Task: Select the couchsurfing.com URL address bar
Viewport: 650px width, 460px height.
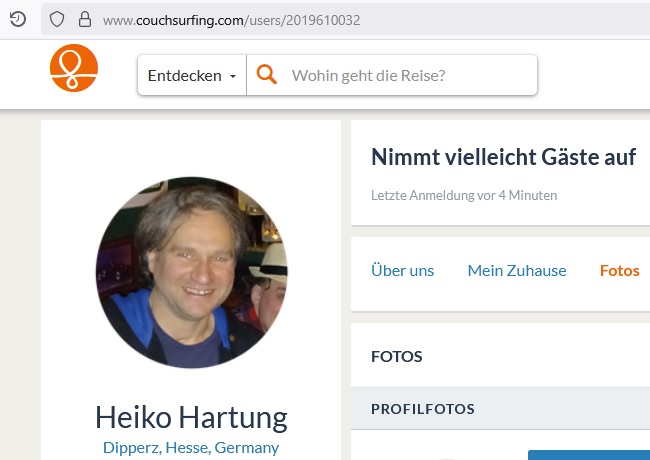Action: (350, 19)
